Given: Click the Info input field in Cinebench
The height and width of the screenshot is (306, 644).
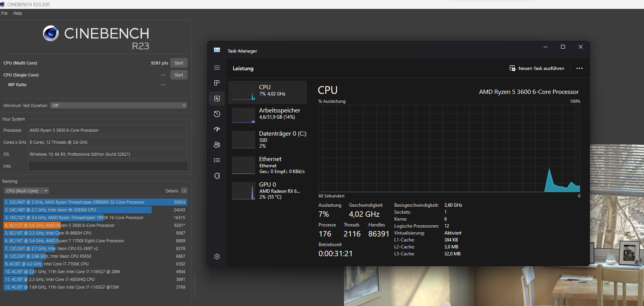Looking at the screenshot, I should click(108, 166).
